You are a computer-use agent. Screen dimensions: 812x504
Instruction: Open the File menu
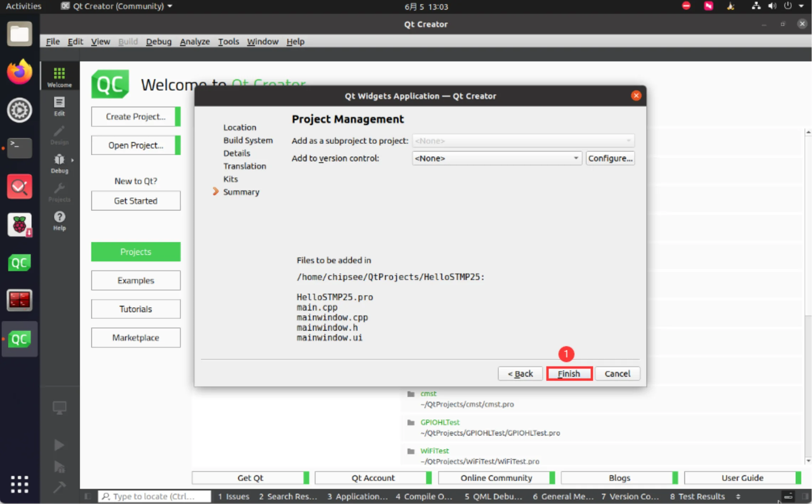[53, 42]
